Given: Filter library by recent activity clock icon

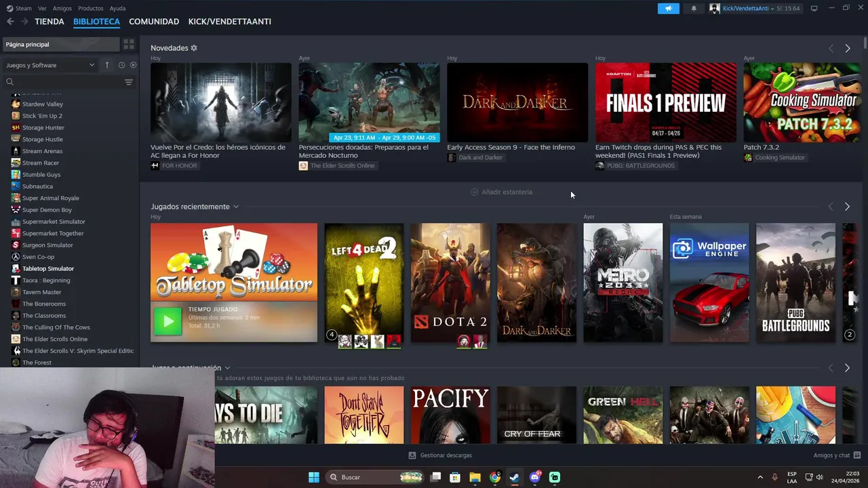Looking at the screenshot, I should 121,65.
